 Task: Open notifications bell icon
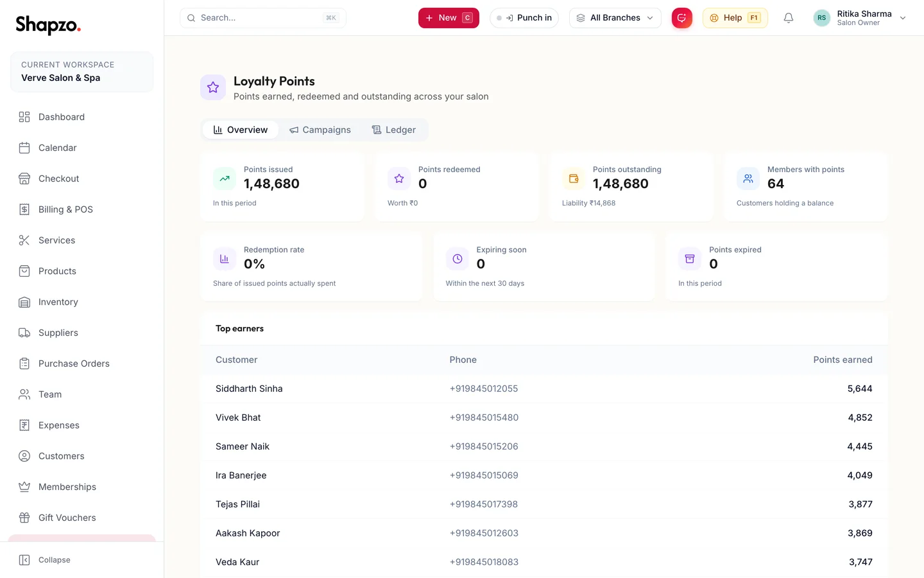point(789,18)
